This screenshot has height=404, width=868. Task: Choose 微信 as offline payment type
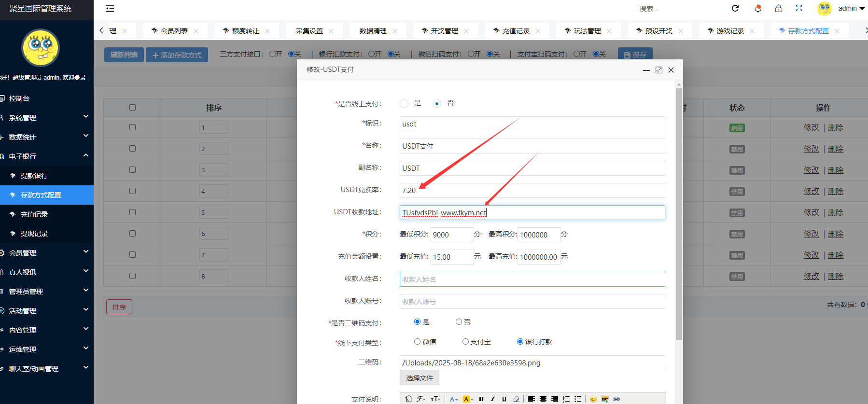click(417, 342)
